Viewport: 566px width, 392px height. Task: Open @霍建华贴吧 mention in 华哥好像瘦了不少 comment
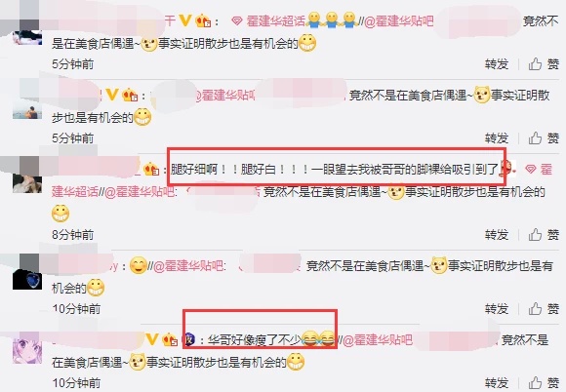coord(378,340)
